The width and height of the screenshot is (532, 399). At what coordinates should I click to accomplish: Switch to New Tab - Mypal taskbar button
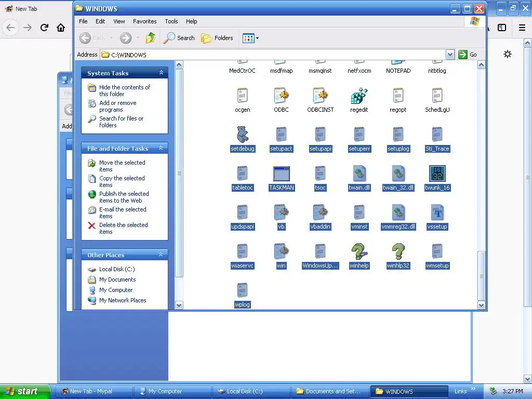click(94, 391)
